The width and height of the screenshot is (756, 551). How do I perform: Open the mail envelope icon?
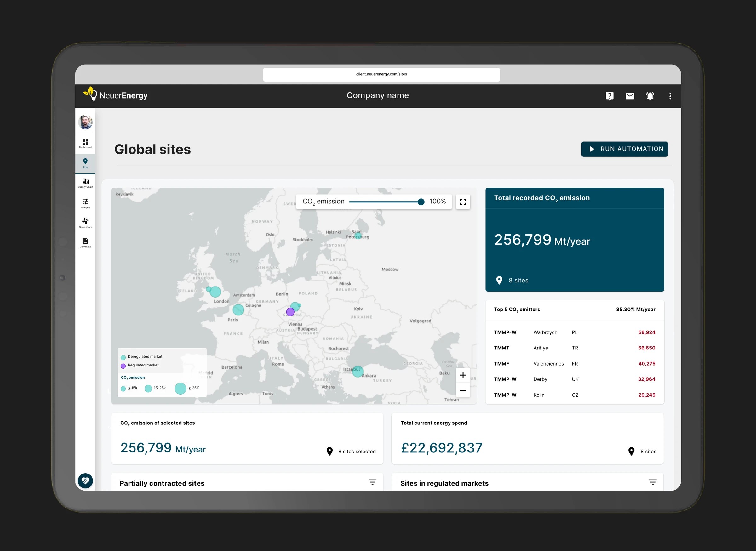coord(630,96)
